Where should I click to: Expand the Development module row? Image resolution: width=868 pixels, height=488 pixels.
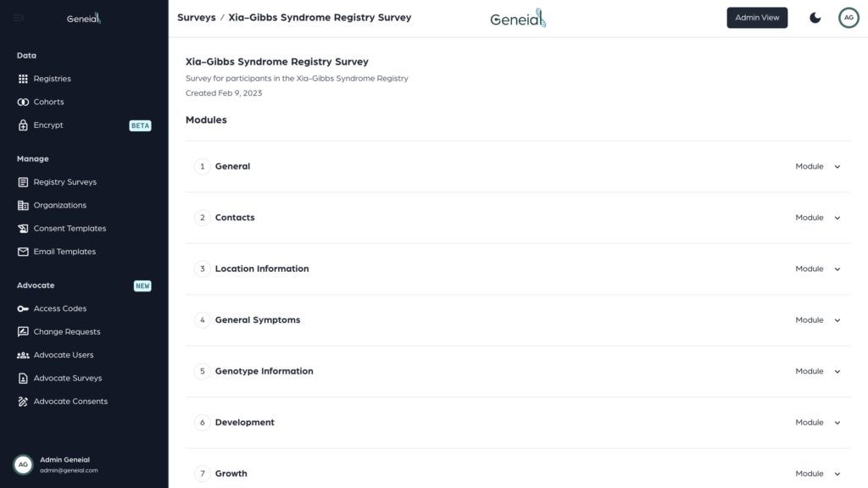coord(518,423)
